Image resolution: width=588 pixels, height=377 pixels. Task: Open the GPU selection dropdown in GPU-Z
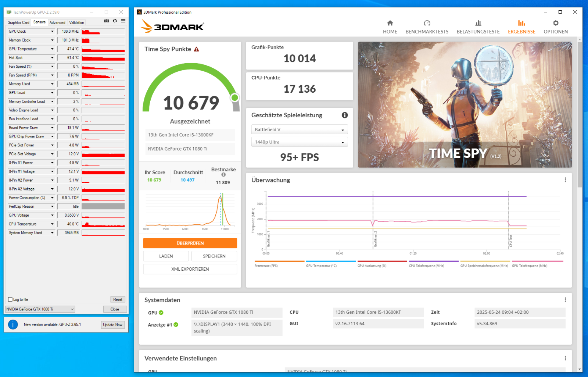[x=40, y=309]
